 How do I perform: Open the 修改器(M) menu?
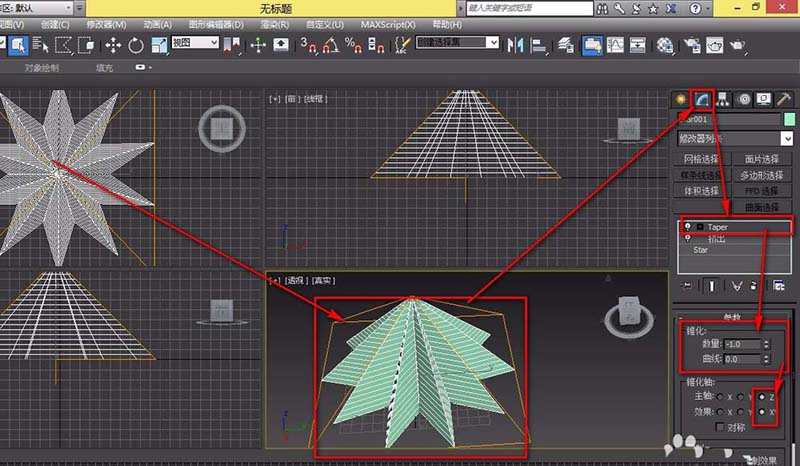pos(106,24)
